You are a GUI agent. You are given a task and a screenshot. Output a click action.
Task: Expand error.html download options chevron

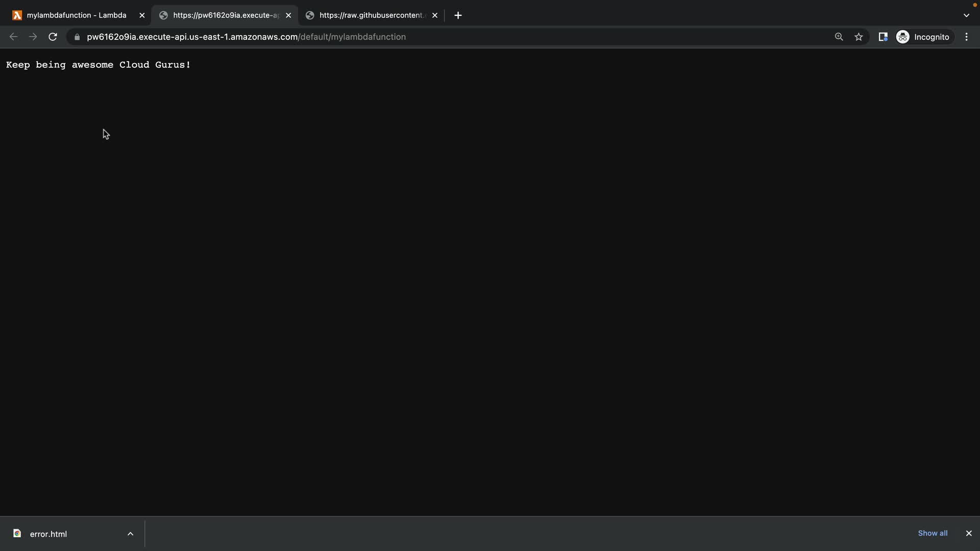pyautogui.click(x=130, y=534)
